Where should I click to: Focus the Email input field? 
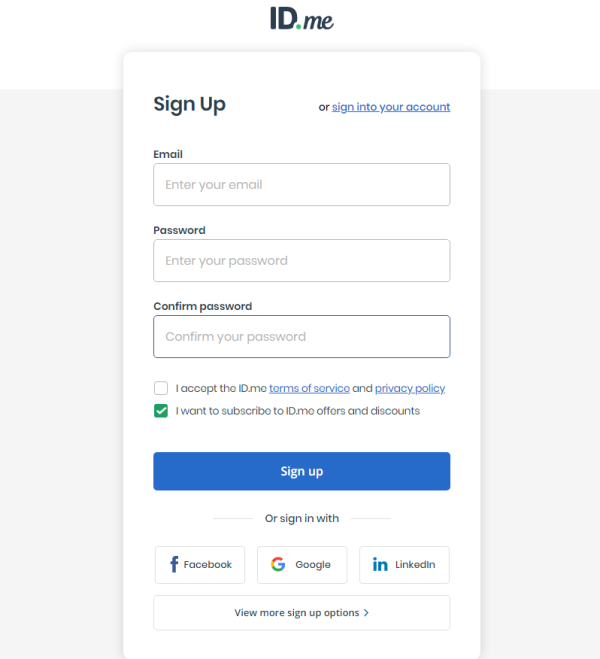pos(301,185)
